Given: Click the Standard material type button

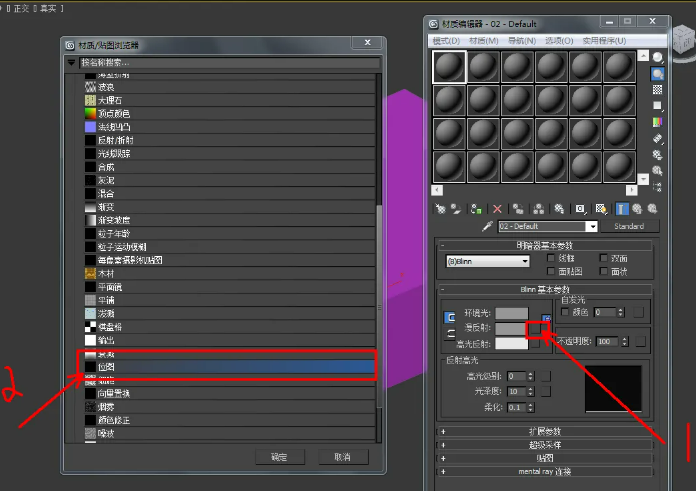Looking at the screenshot, I should coord(629,226).
